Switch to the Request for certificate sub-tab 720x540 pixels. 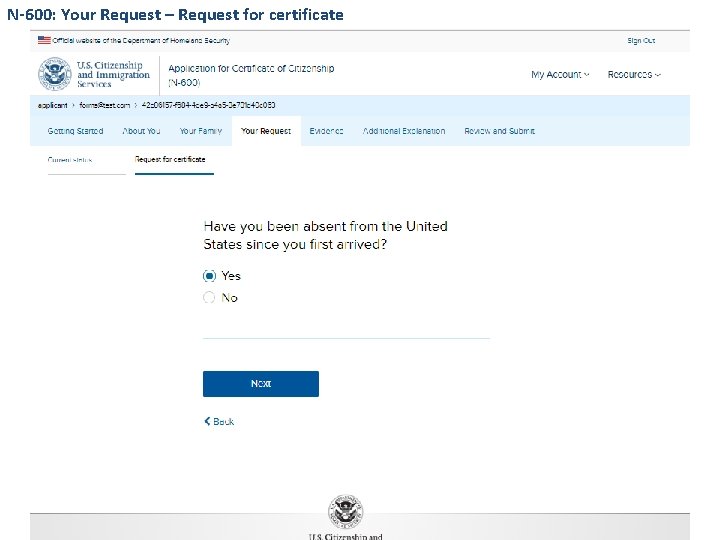click(170, 159)
